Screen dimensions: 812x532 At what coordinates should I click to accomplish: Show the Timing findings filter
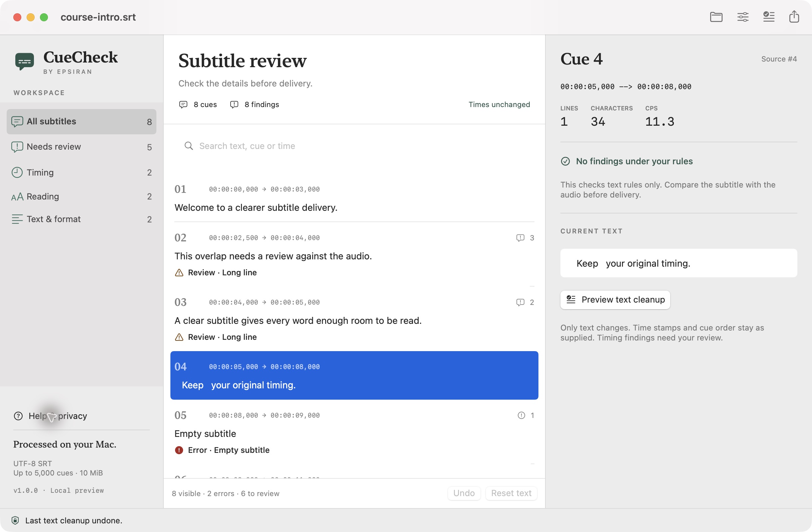coord(81,173)
